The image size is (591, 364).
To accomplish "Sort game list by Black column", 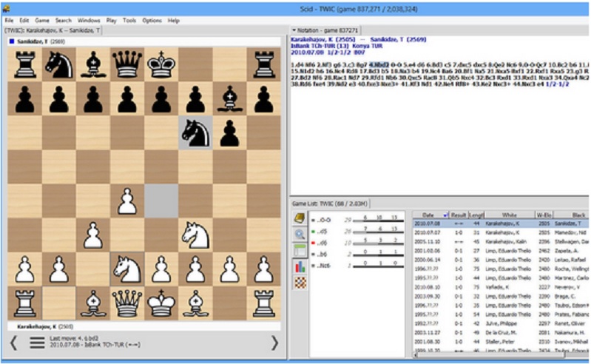I will point(570,215).
